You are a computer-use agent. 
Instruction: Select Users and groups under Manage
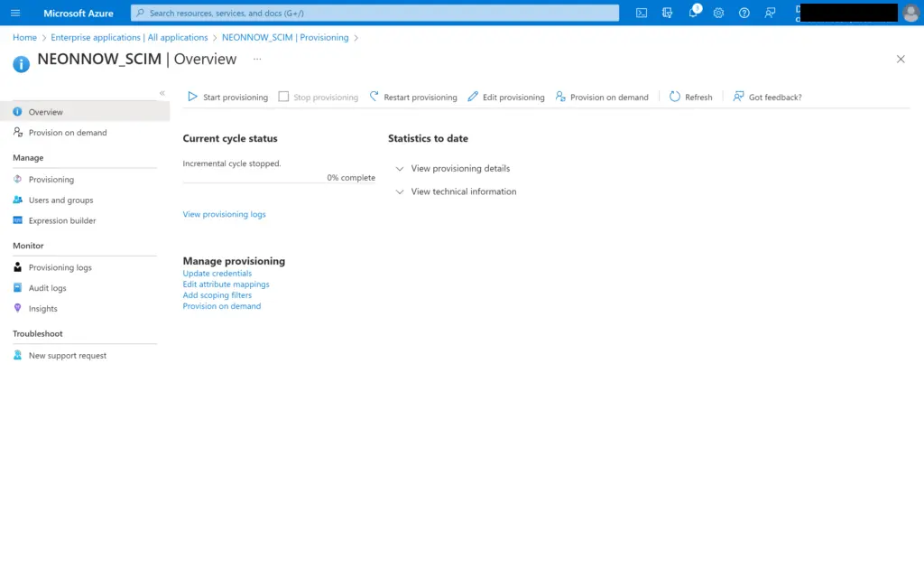coord(60,200)
